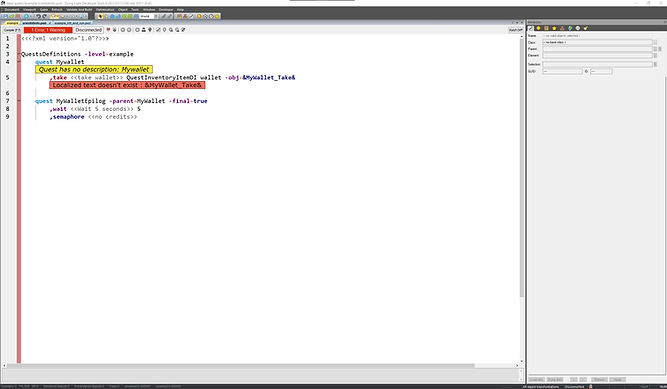Viewport: 667px width, 389px height.
Task: Switch to the yellow 'example' tab
Action: pos(12,23)
